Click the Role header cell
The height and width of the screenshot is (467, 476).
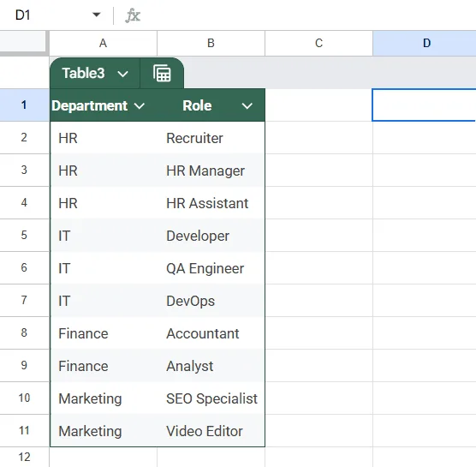(211, 105)
